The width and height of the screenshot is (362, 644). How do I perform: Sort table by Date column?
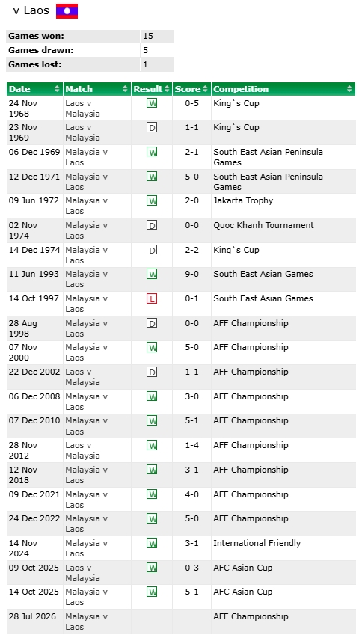pos(35,89)
